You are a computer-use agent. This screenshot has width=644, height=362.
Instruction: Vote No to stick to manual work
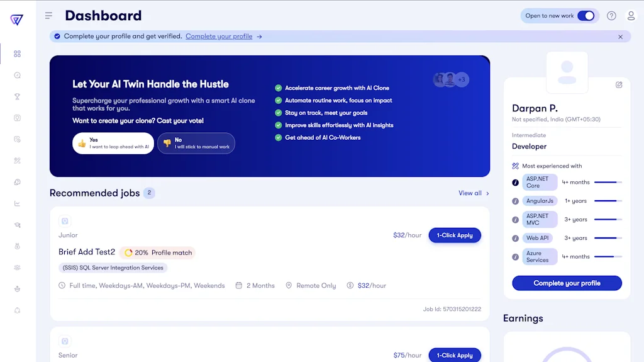[x=196, y=144]
